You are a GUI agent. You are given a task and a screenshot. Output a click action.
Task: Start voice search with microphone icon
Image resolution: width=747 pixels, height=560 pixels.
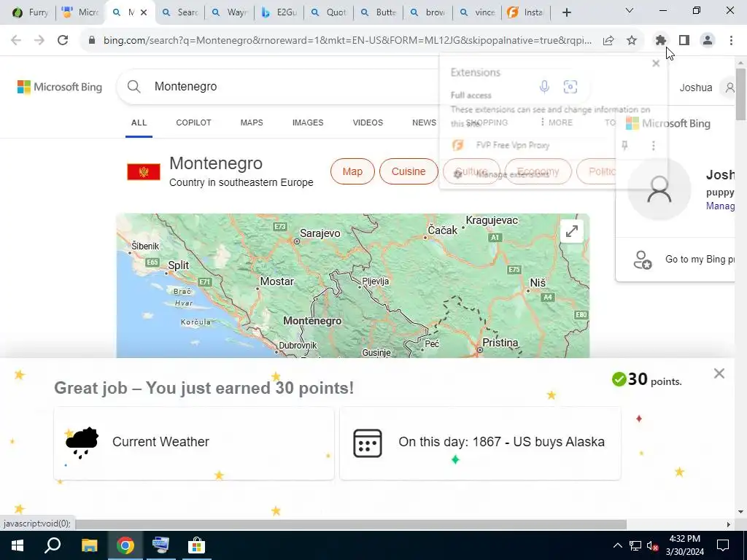(544, 87)
